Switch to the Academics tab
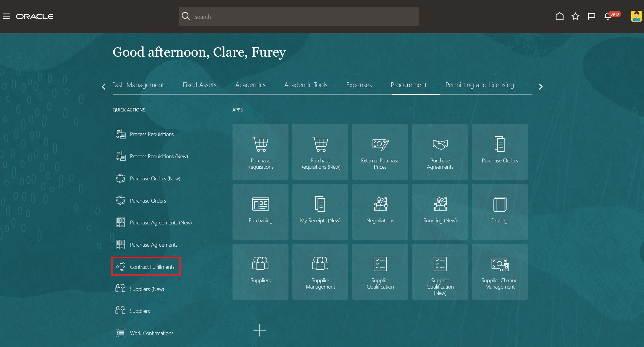Viewport: 644px width, 347px height. (x=250, y=85)
